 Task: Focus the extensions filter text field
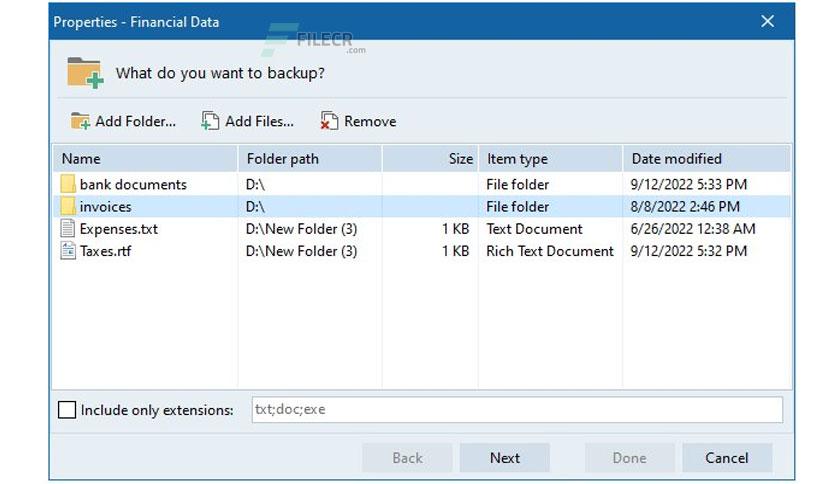pos(517,409)
